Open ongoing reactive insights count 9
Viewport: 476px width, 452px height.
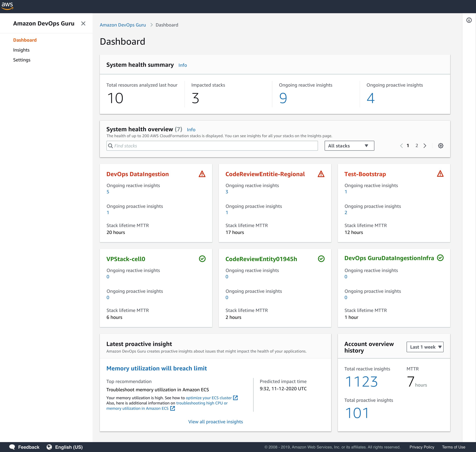pos(283,98)
